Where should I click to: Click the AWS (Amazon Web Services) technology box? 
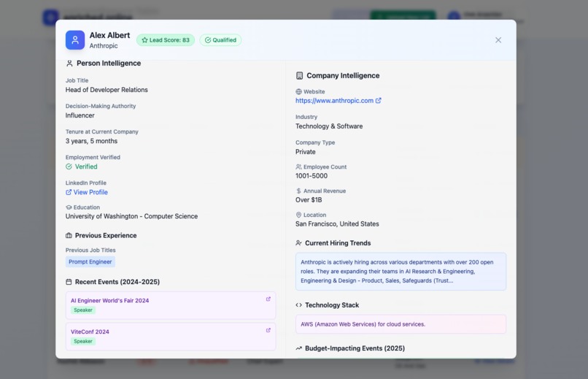pos(401,324)
